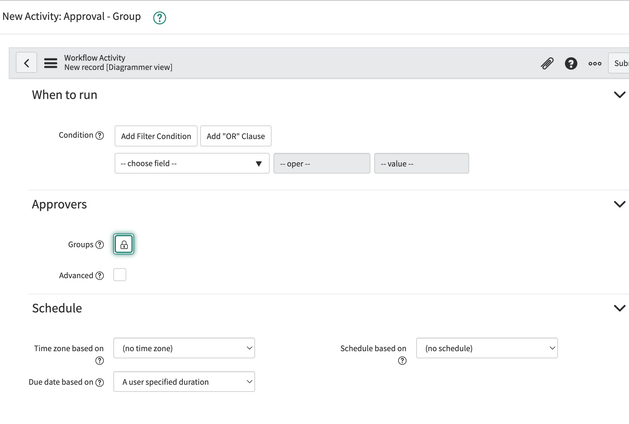Click the New record [Diagrammer view] text

pyautogui.click(x=118, y=67)
